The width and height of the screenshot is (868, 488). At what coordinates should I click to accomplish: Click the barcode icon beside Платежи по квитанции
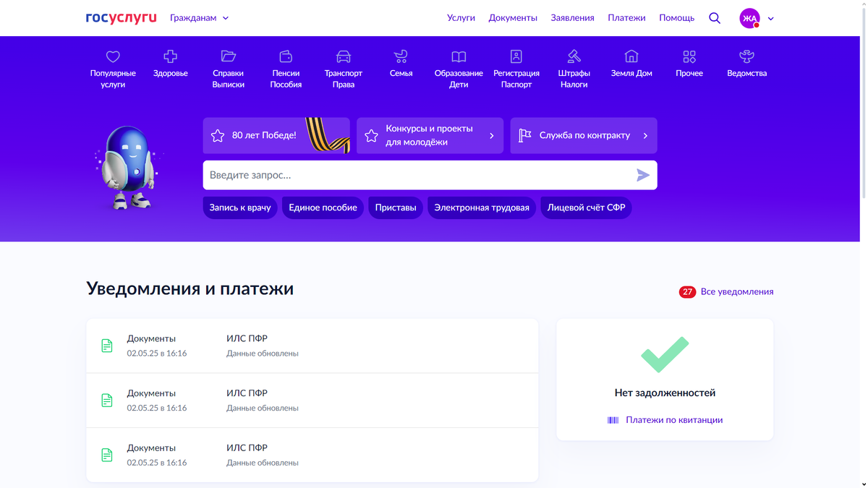click(613, 420)
